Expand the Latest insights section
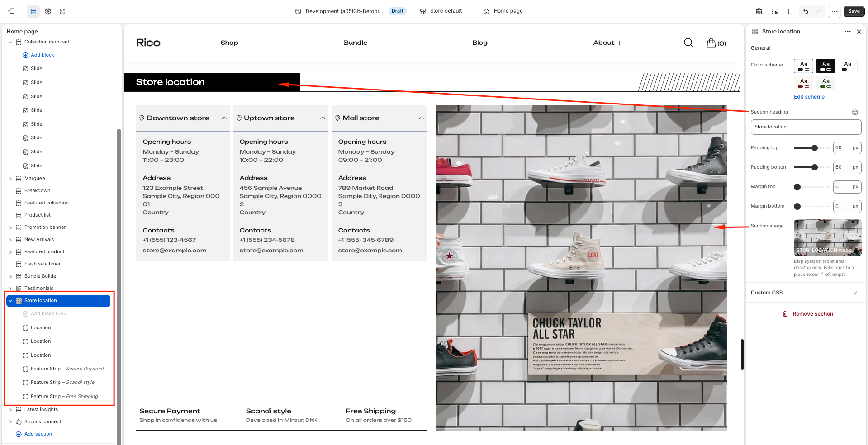868x445 pixels. point(10,410)
